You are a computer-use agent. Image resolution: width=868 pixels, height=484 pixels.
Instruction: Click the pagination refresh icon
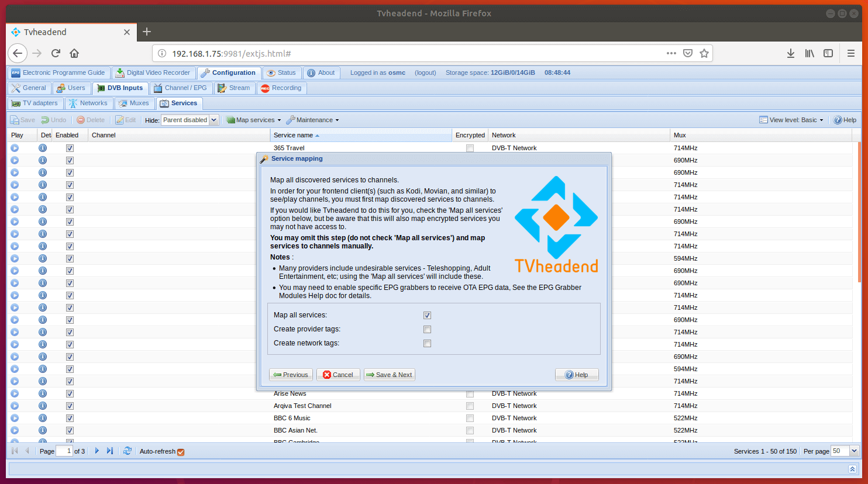[127, 451]
